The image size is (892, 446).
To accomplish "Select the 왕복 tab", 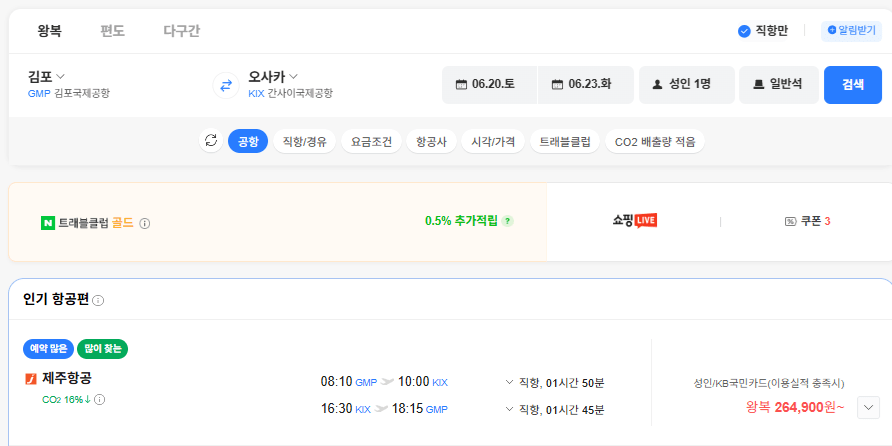I will tap(50, 31).
